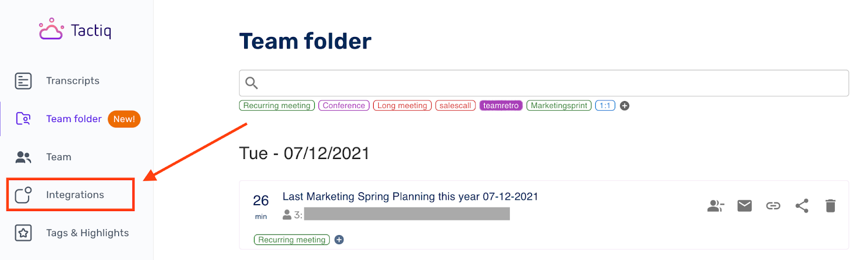Open Team folder in the sidebar
Image resolution: width=868 pixels, height=260 pixels.
[73, 119]
